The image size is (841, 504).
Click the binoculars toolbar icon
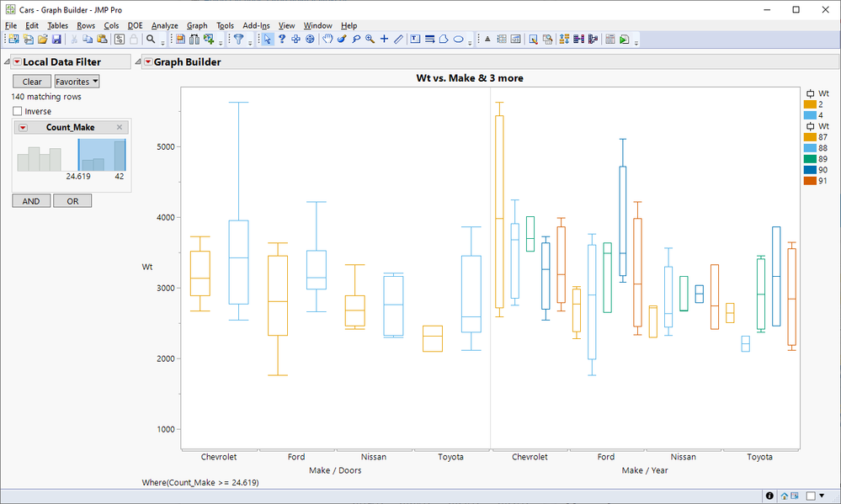(x=194, y=40)
